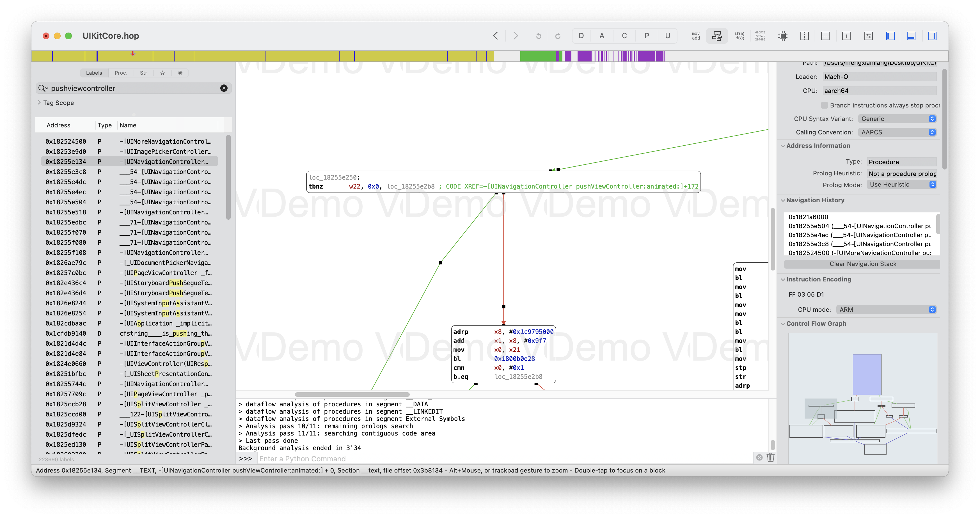The width and height of the screenshot is (980, 518).
Task: Open pseudo-code view (if(b) f(x))
Action: click(x=739, y=36)
